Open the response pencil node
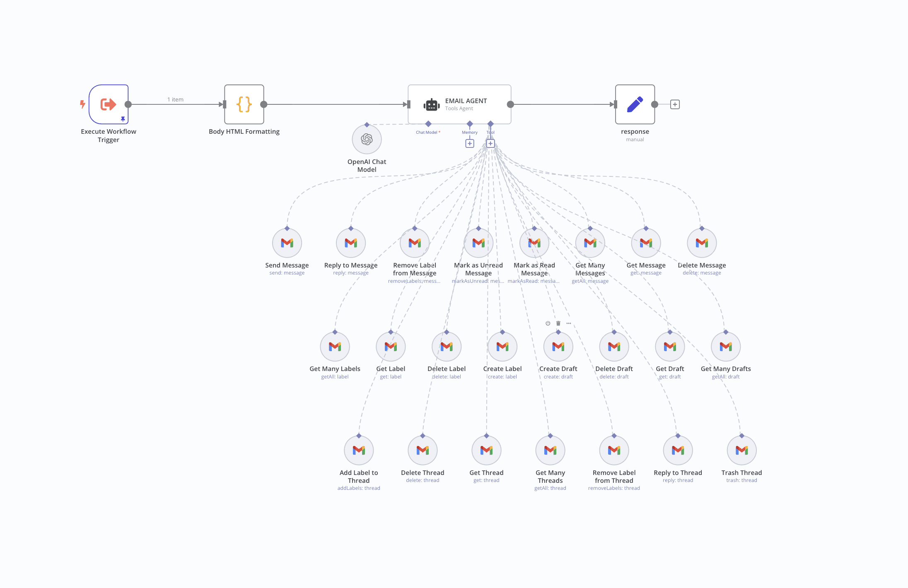The image size is (908, 588). click(635, 104)
